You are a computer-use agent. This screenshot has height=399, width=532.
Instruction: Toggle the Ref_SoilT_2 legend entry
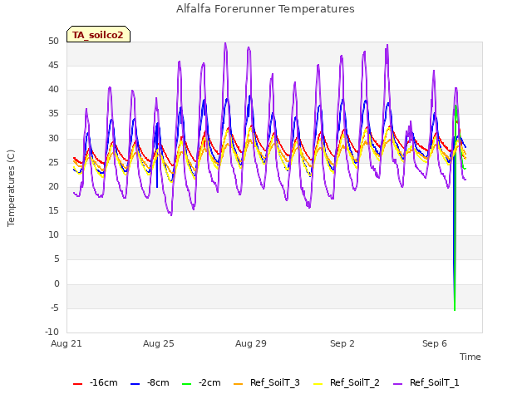pyautogui.click(x=347, y=383)
